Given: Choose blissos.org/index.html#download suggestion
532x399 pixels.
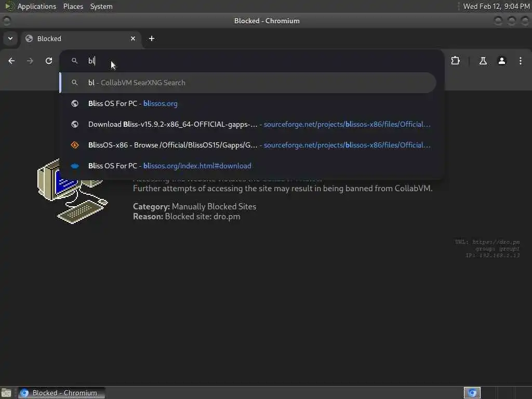Looking at the screenshot, I should coord(248,166).
